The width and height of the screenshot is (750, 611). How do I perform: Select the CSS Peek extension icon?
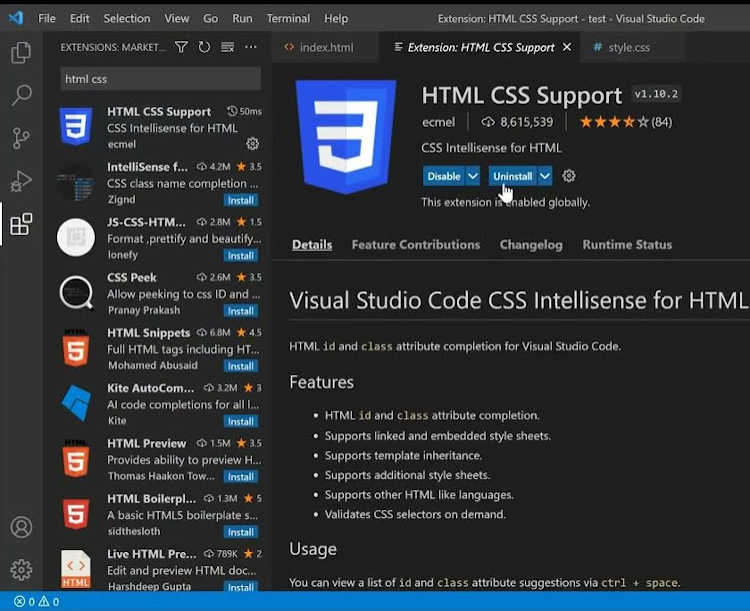(x=76, y=293)
